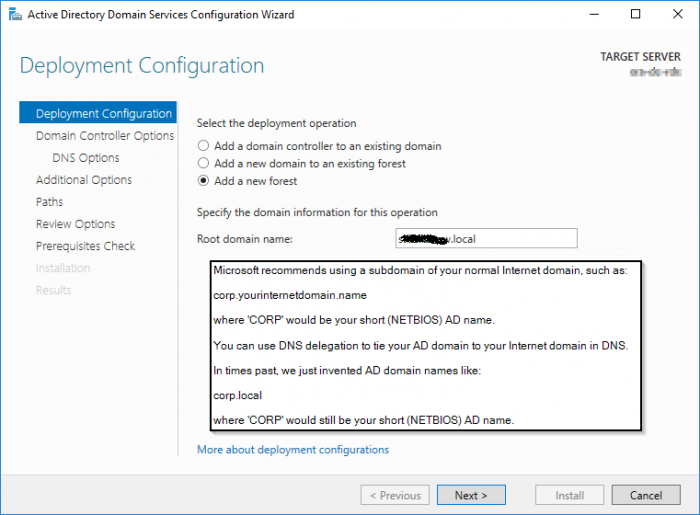700x515 pixels.
Task: Open the Deployment Configuration step
Action: [x=98, y=113]
